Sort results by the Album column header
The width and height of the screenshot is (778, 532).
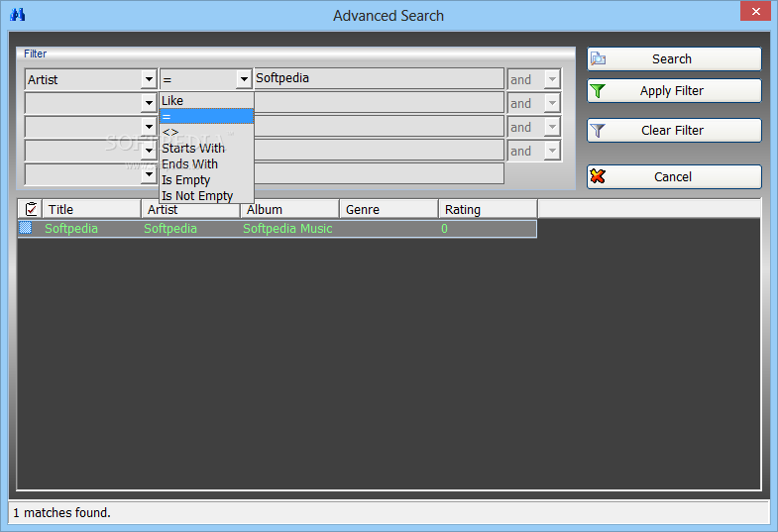tap(290, 209)
